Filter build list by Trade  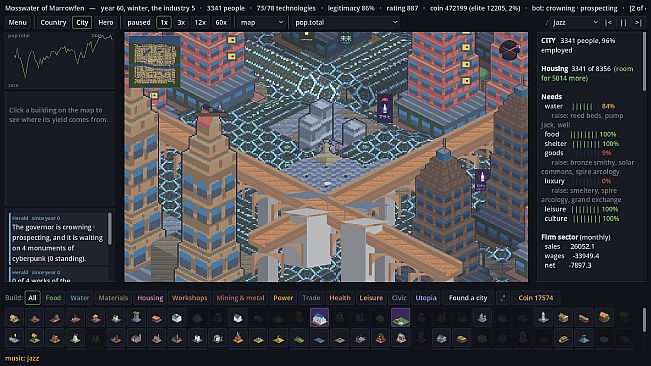pyautogui.click(x=311, y=298)
